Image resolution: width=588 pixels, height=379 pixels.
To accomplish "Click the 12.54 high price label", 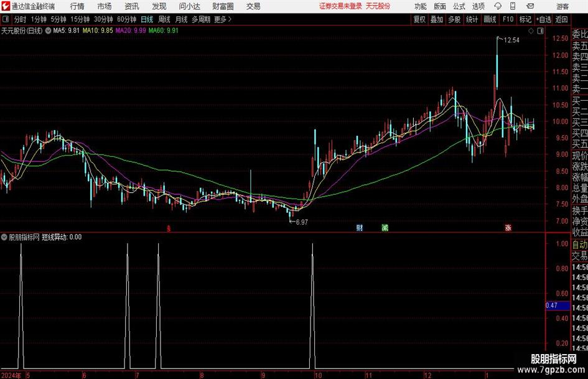I will [511, 40].
